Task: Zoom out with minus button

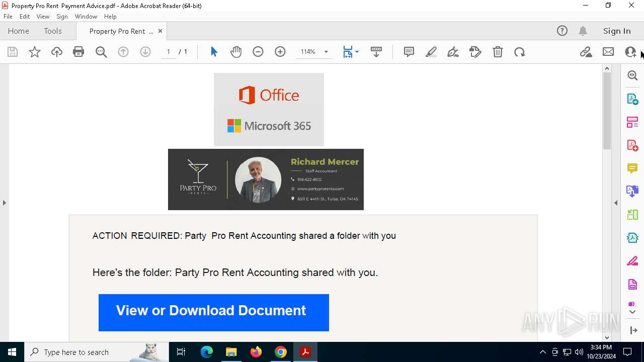Action: coord(258,52)
